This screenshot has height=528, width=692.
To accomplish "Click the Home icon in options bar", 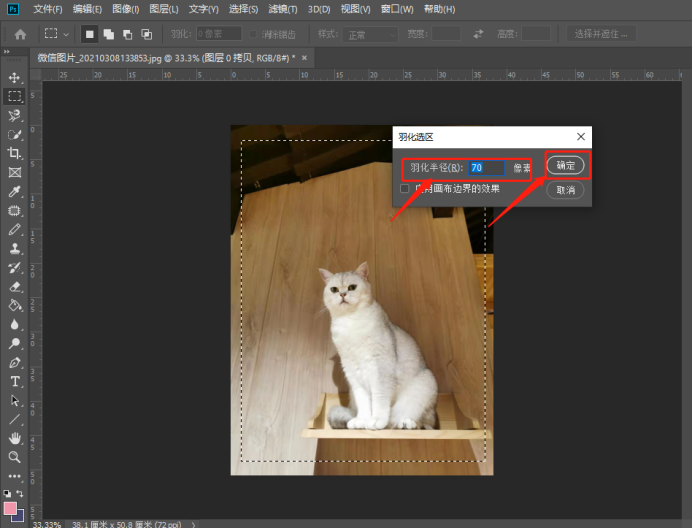I will pyautogui.click(x=20, y=34).
